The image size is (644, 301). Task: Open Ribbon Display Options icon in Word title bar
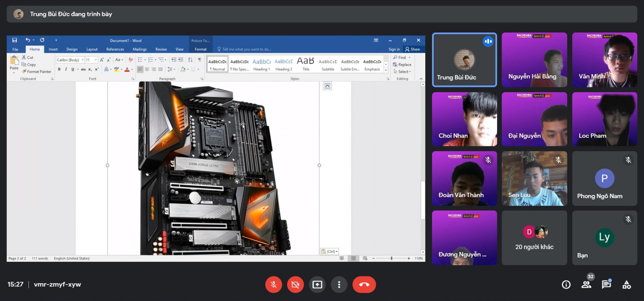pyautogui.click(x=376, y=40)
